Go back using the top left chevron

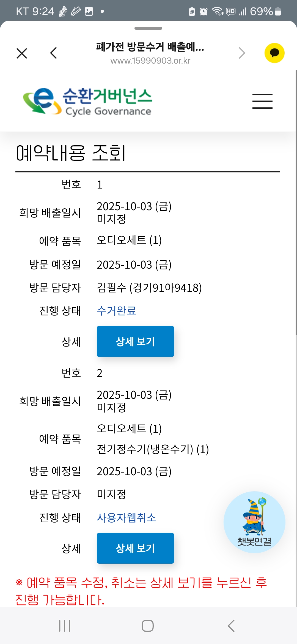(54, 53)
